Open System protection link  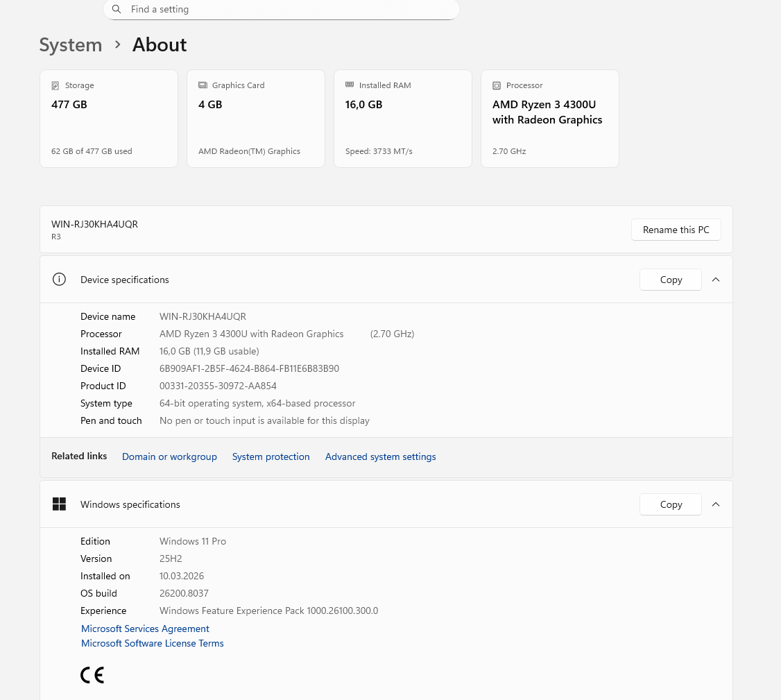pos(271,456)
